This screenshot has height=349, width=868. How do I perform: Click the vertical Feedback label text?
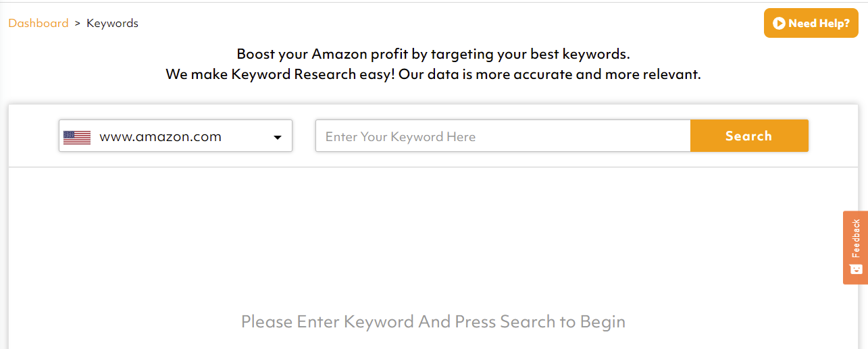coord(856,238)
